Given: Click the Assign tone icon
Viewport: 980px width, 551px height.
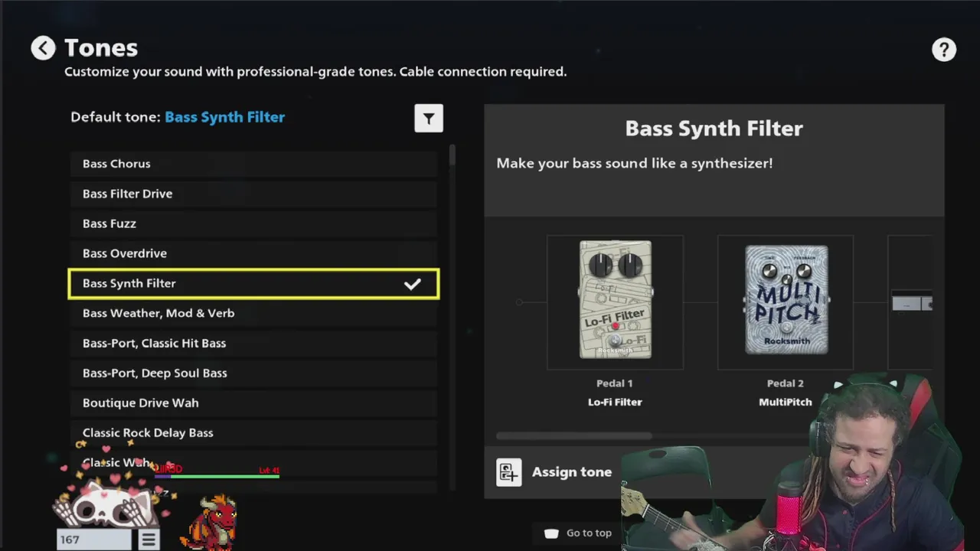Looking at the screenshot, I should point(508,472).
